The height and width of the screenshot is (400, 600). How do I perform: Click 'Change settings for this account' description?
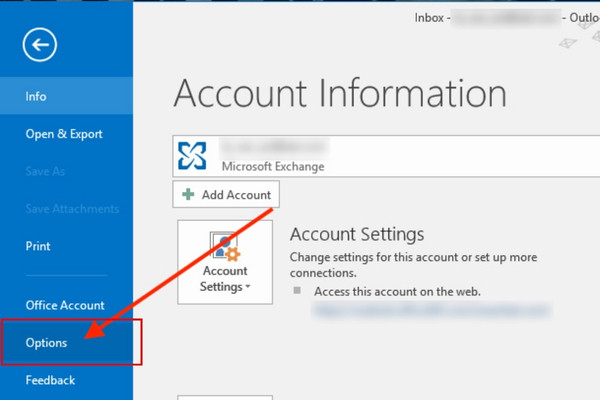[413, 265]
